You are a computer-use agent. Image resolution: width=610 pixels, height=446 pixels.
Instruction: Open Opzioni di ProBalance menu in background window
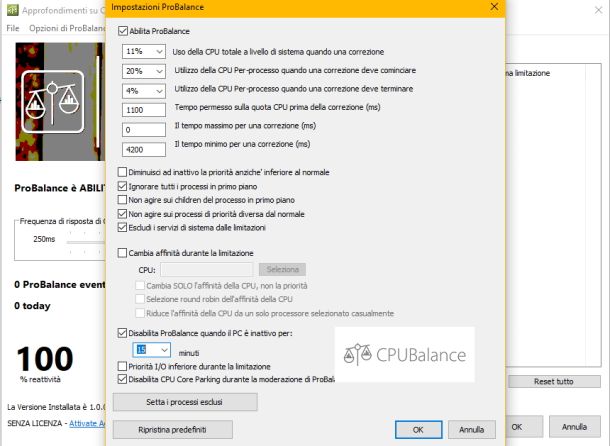pos(67,28)
